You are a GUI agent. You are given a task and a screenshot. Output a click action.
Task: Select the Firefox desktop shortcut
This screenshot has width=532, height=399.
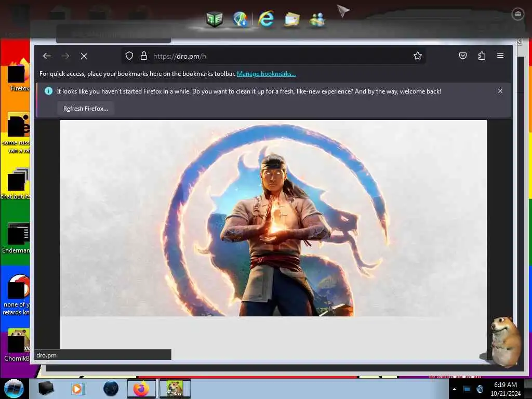(19, 75)
